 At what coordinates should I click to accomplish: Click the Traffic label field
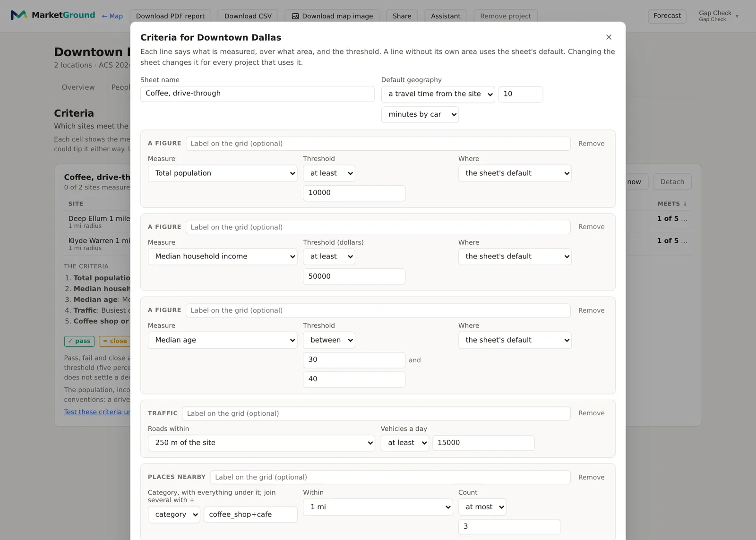pos(376,413)
